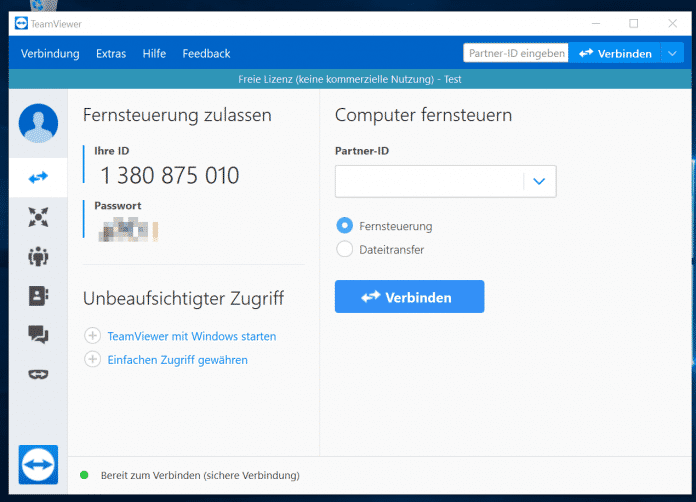Open dropdown arrow next to top Verbinden button

[x=671, y=53]
